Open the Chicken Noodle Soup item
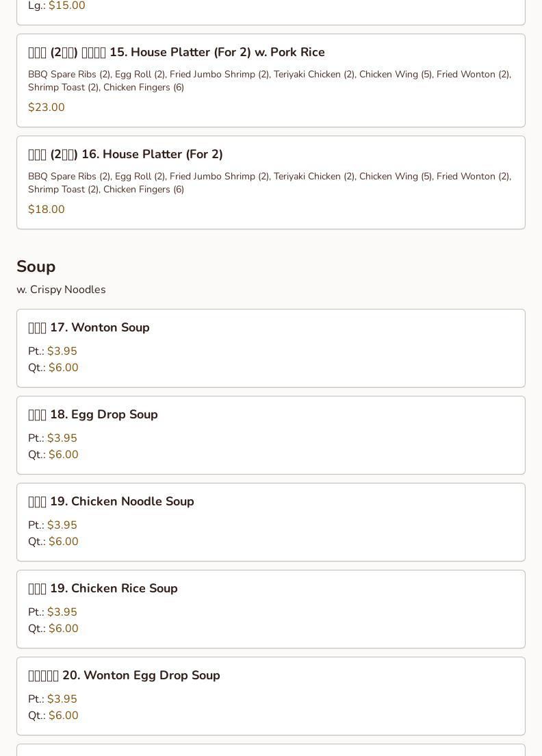 111,501
